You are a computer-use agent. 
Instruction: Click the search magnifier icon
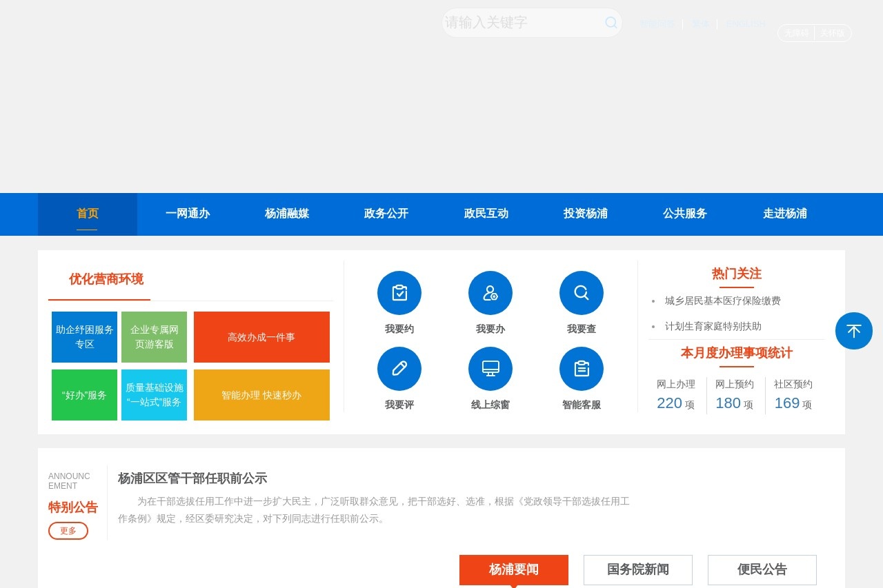(611, 23)
